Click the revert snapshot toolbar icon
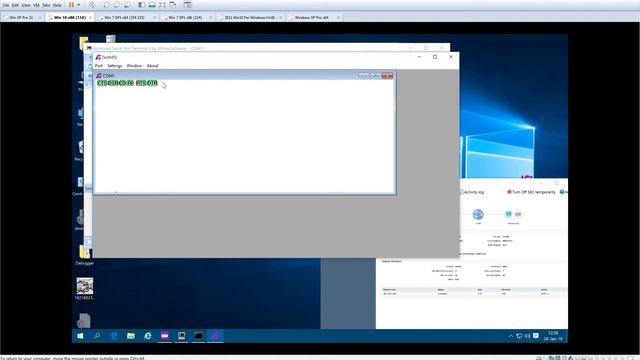The height and width of the screenshot is (360, 640). point(117,5)
